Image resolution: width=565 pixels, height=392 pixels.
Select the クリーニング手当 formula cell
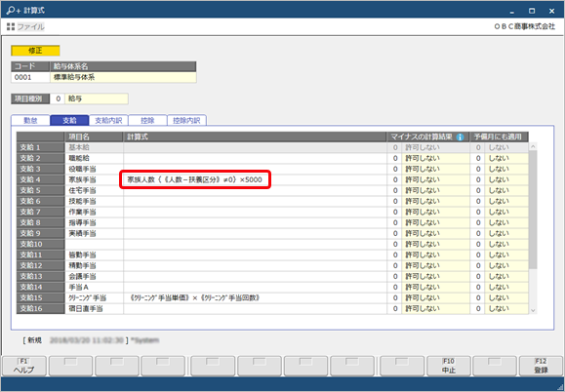255,298
